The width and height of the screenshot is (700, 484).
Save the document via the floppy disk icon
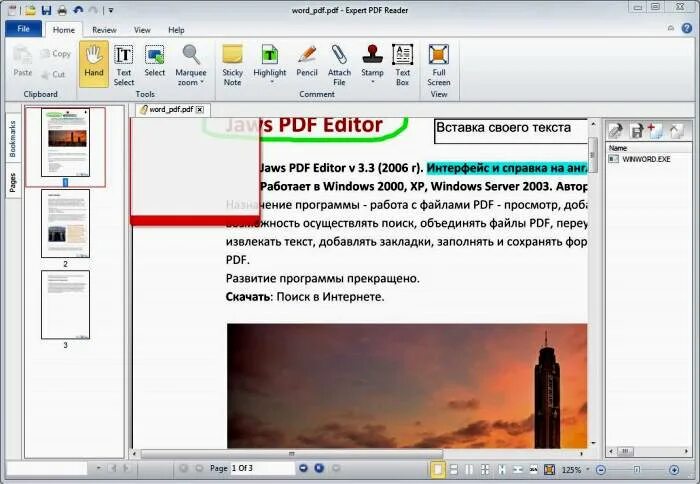pos(46,10)
